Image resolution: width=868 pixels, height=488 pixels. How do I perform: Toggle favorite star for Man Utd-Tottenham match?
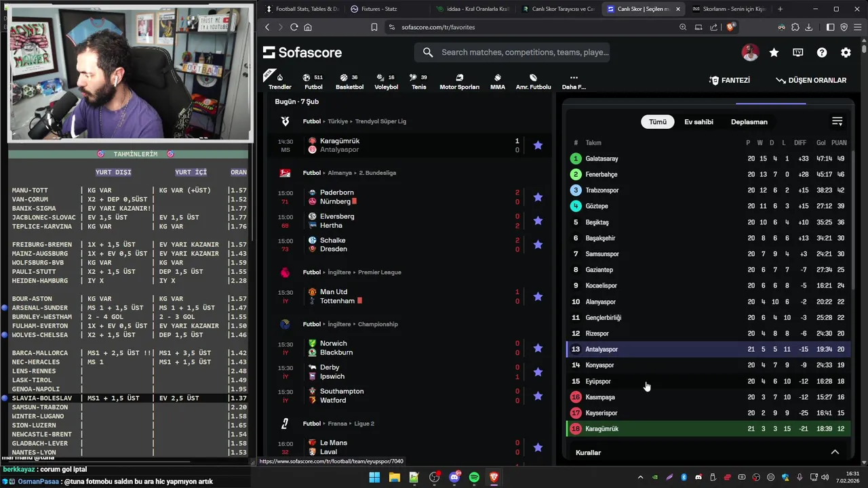point(538,296)
